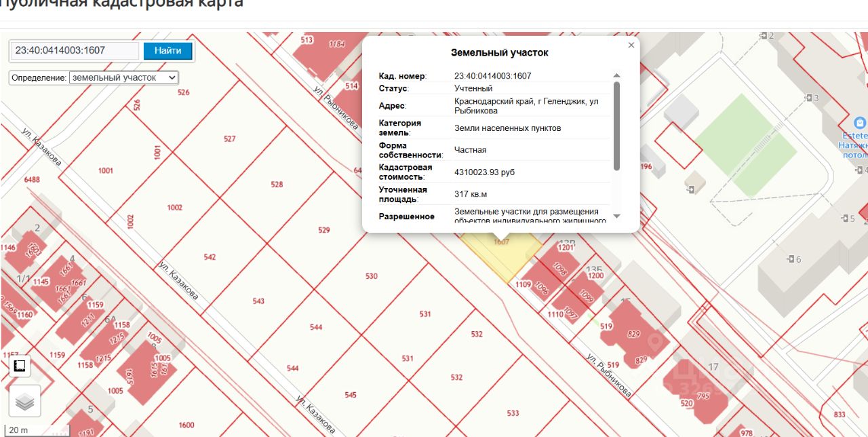Click parcel label 530 on map

coord(371,276)
